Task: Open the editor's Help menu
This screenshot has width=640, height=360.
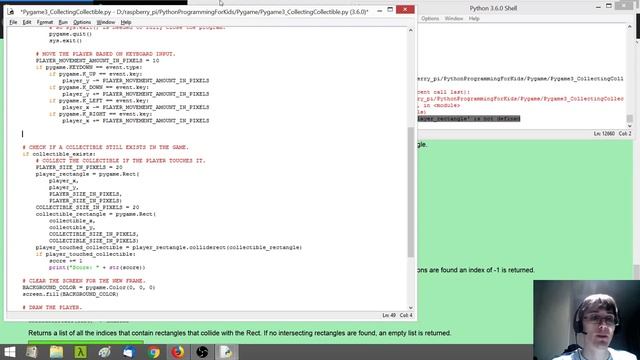Action: coord(126,22)
